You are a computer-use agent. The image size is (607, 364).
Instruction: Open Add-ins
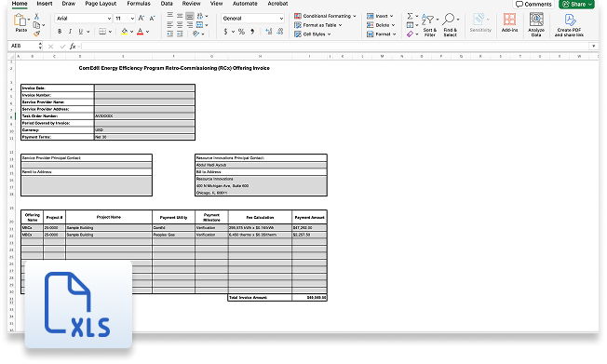509,22
